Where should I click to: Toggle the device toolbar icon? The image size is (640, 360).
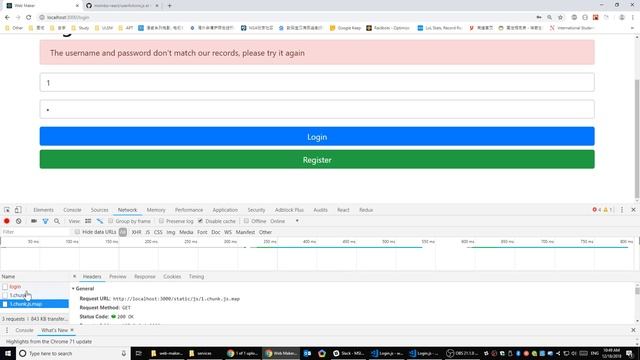click(x=18, y=210)
